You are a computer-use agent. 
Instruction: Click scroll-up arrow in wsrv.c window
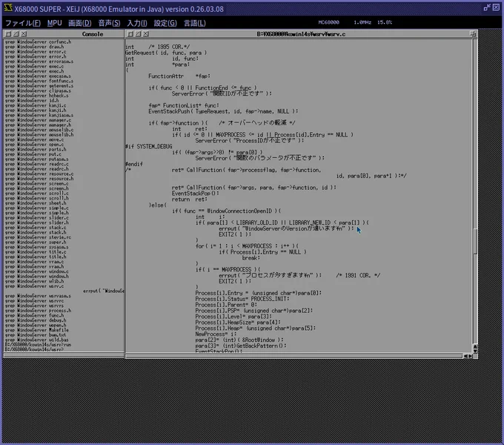475,346
